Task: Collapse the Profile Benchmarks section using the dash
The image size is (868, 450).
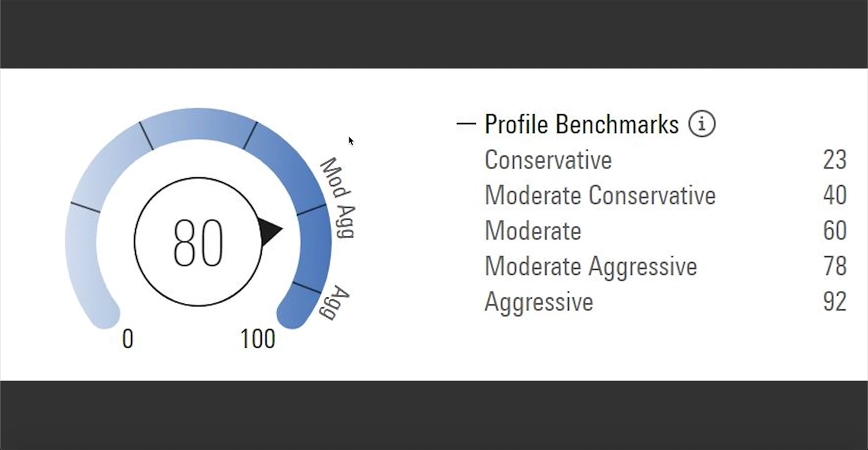Action: click(466, 123)
